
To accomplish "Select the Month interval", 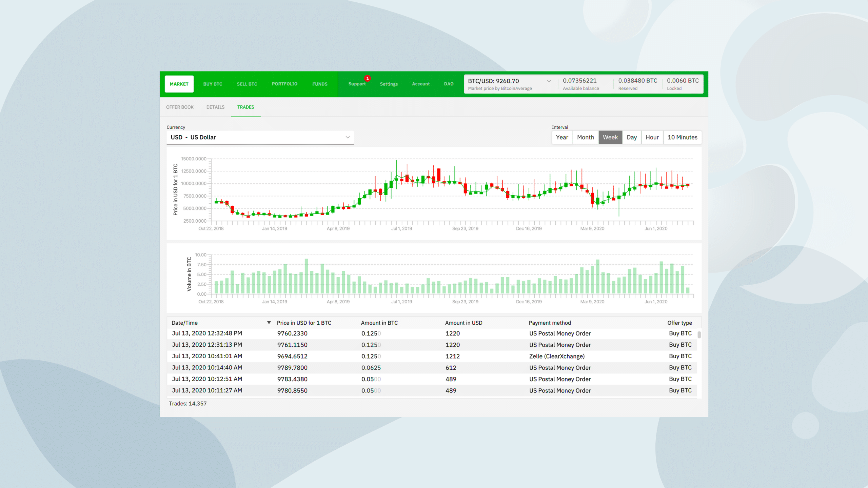I will point(586,137).
